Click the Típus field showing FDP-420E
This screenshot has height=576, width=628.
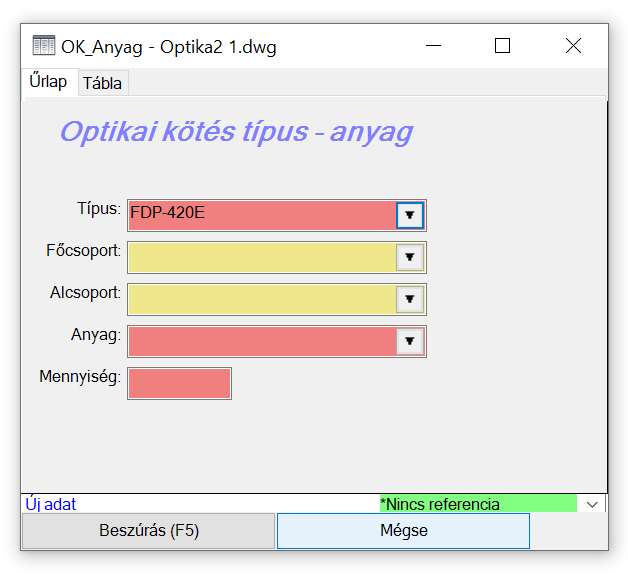coord(262,215)
